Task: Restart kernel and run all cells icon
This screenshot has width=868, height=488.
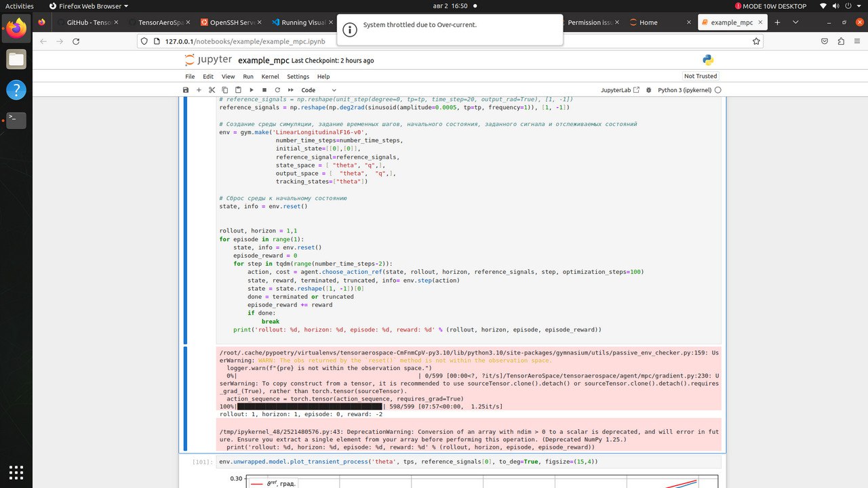Action: coord(291,90)
